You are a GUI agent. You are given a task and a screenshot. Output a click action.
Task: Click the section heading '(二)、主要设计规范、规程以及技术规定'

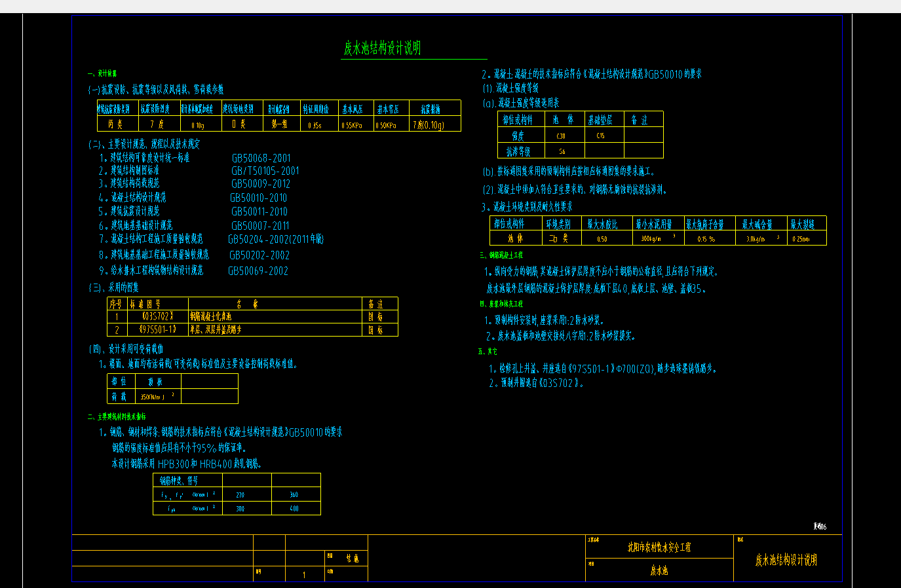(144, 144)
